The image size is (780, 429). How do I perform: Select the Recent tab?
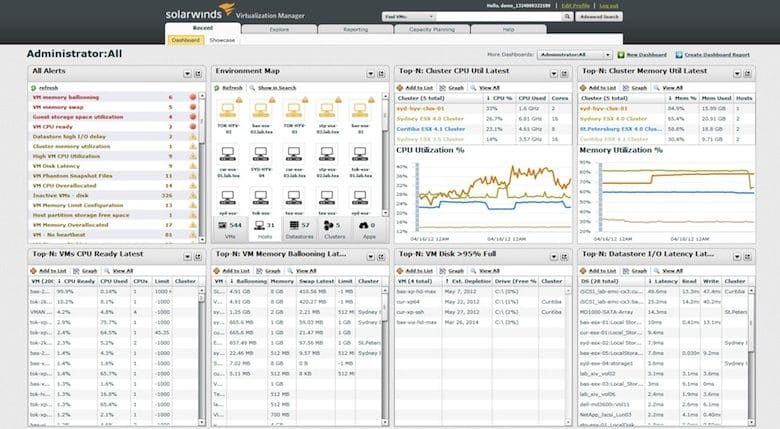tap(203, 28)
